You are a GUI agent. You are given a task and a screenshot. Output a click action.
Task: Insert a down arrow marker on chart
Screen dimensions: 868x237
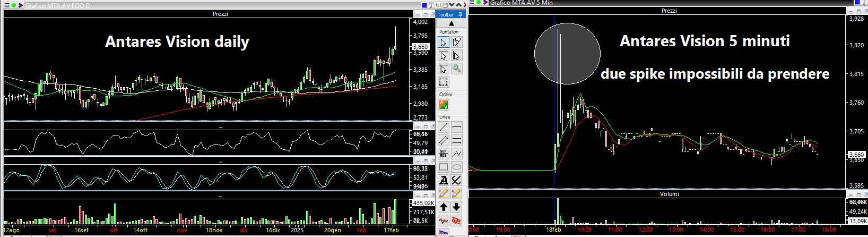click(456, 207)
